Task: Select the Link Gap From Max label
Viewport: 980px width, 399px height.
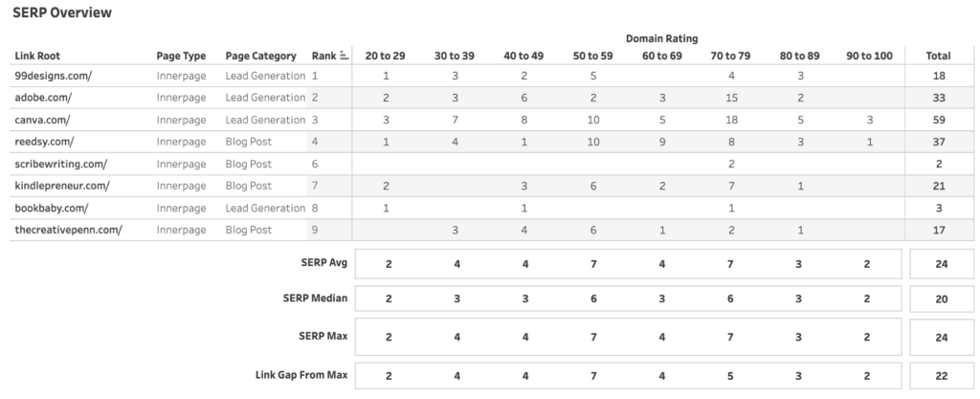Action: click(301, 375)
